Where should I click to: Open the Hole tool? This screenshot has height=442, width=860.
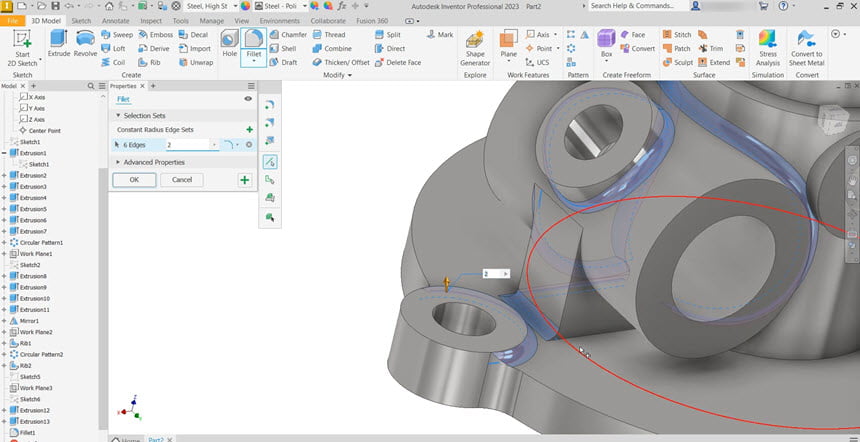click(x=229, y=44)
